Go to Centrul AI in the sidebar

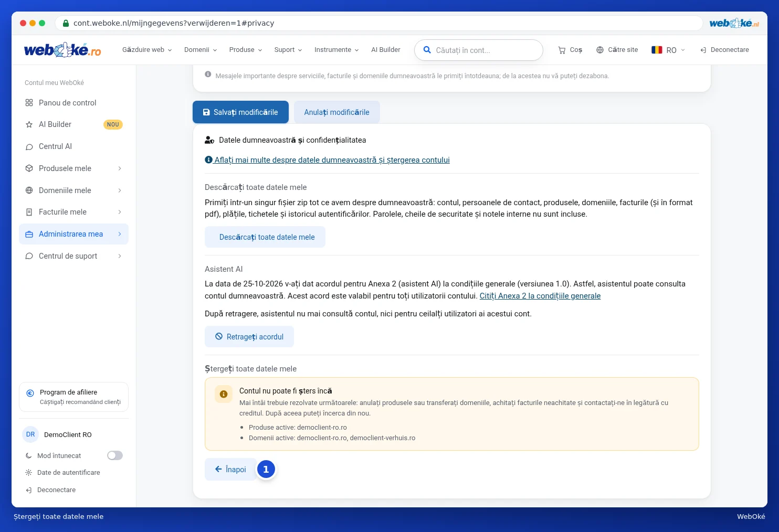point(73,146)
